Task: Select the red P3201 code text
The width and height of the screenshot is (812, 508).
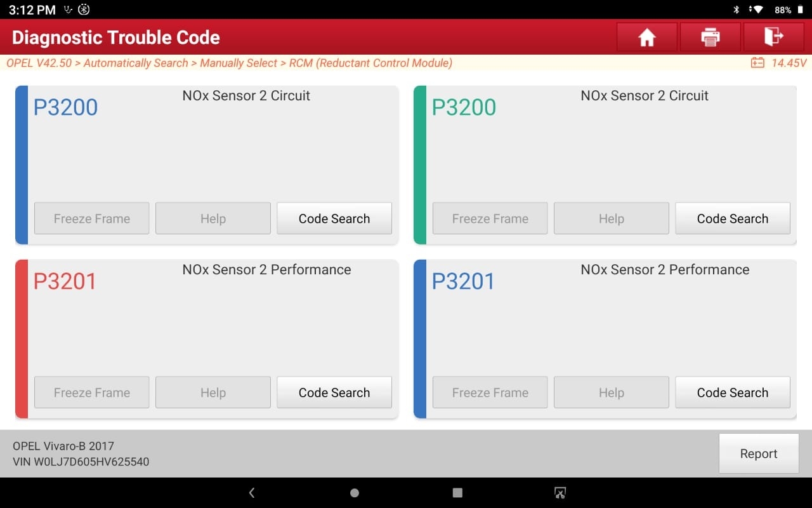Action: coord(65,281)
